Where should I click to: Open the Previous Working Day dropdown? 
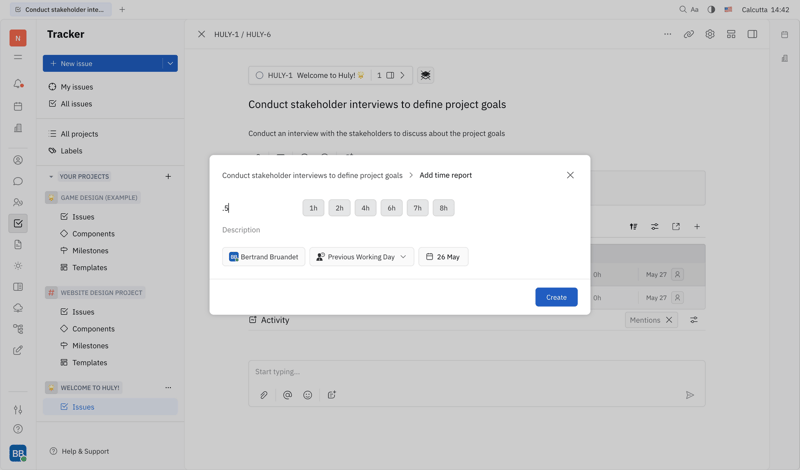[x=361, y=257]
